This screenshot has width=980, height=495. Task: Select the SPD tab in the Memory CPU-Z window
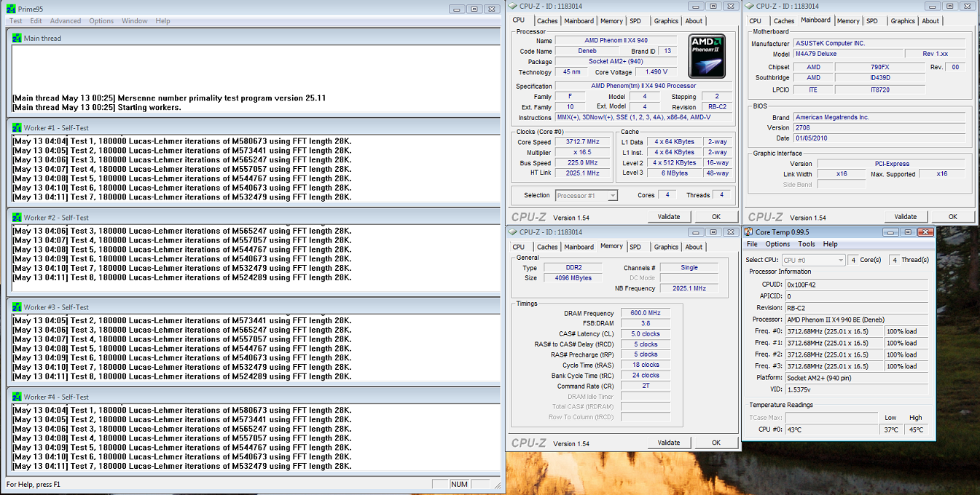pyautogui.click(x=635, y=247)
